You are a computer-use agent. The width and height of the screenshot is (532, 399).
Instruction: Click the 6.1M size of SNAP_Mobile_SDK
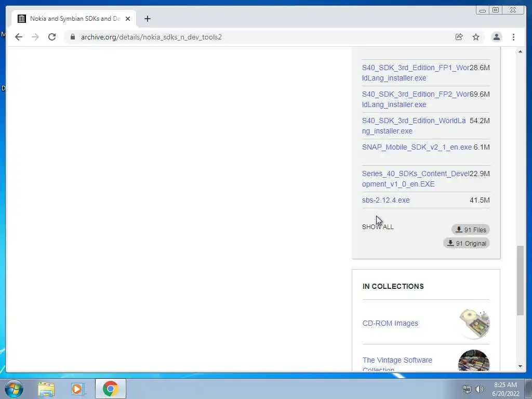coord(482,147)
